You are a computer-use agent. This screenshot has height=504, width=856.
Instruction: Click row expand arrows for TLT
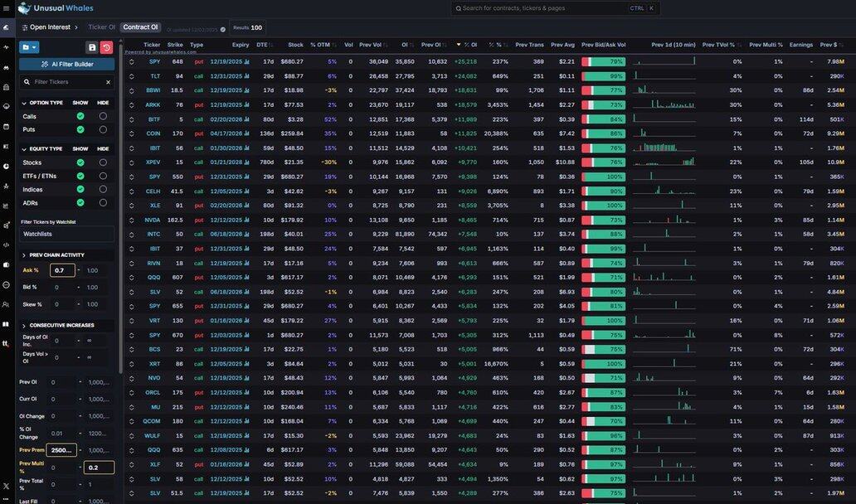(130, 76)
